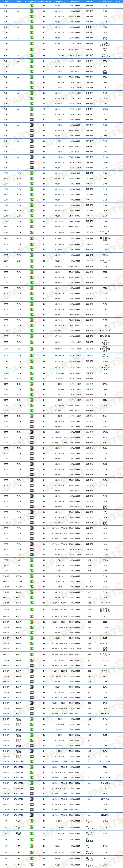Click the PB fuel icon in Audi A1 CDLH row
Image resolution: width=123 pixels, height=868 pixels.
click(x=31, y=104)
